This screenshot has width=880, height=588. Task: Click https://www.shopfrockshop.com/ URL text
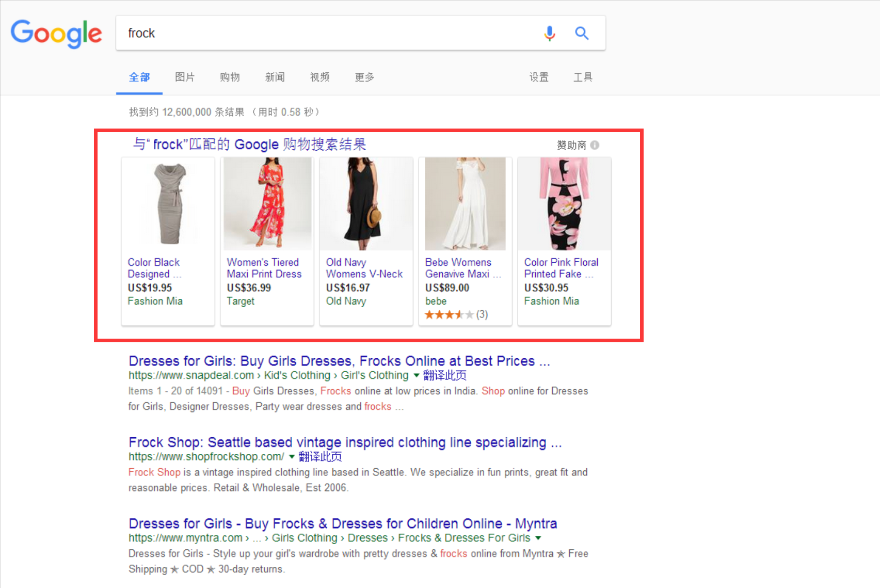[206, 457]
